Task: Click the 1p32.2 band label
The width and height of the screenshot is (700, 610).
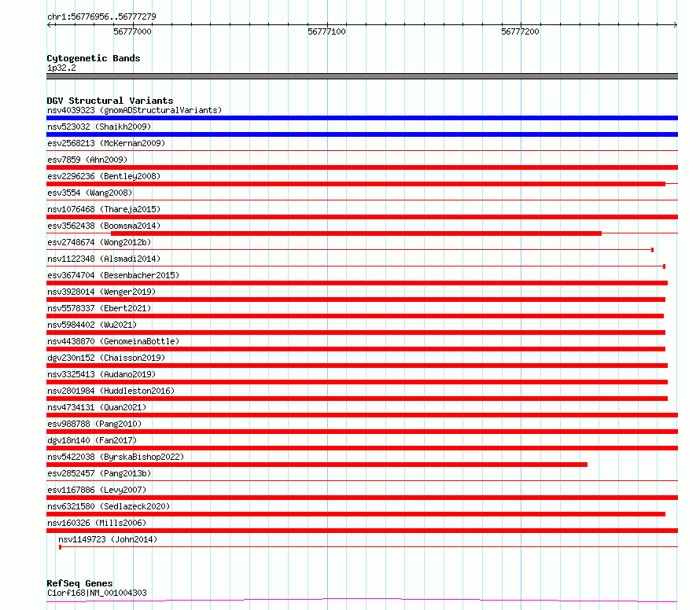Action: tap(61, 68)
